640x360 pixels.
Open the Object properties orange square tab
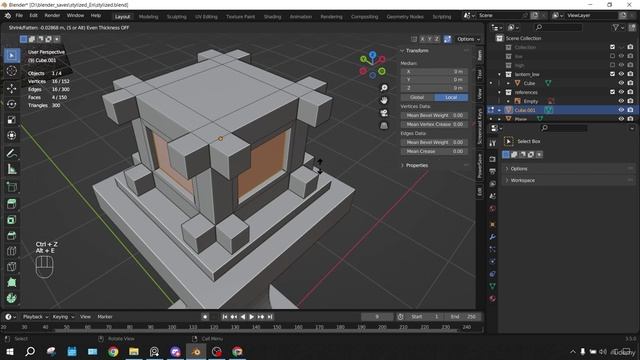[x=493, y=224]
